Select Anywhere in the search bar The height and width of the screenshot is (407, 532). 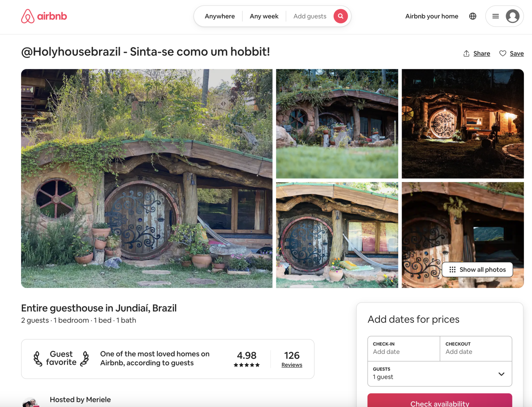(x=220, y=16)
